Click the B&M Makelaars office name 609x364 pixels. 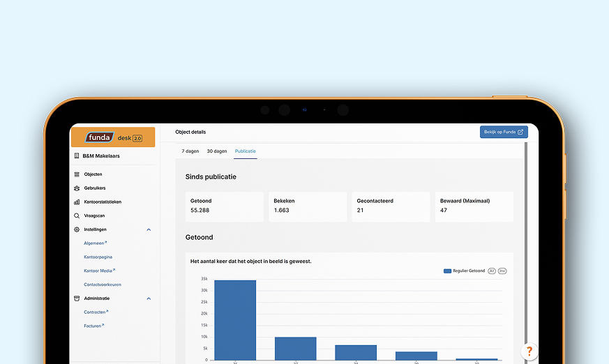(x=101, y=156)
